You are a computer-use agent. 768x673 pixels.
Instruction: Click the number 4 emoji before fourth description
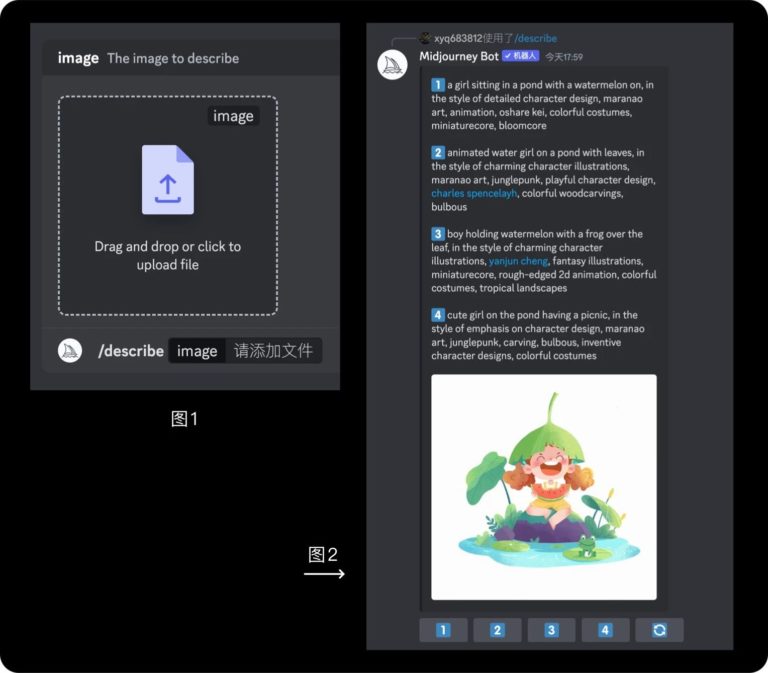tap(438, 314)
